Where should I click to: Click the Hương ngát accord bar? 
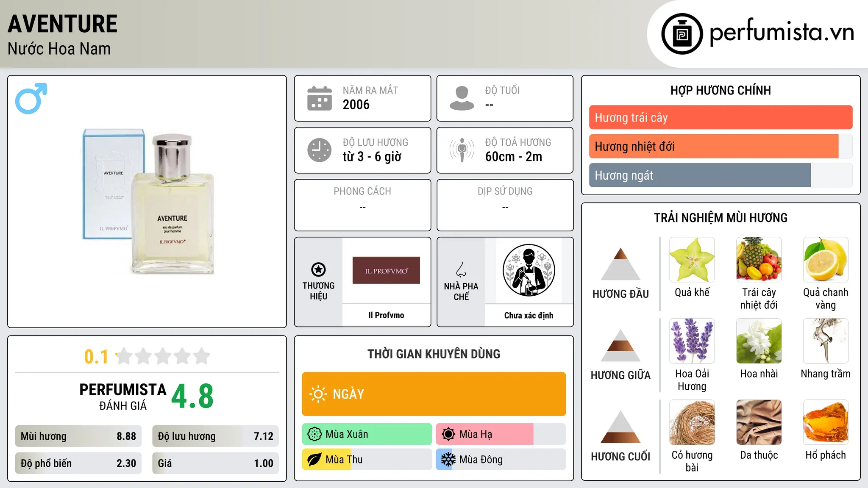721,175
